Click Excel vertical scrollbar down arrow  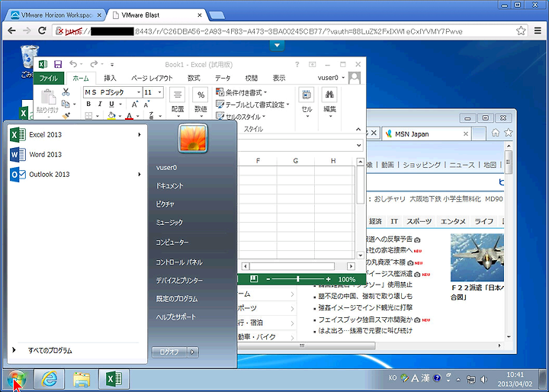(x=360, y=255)
